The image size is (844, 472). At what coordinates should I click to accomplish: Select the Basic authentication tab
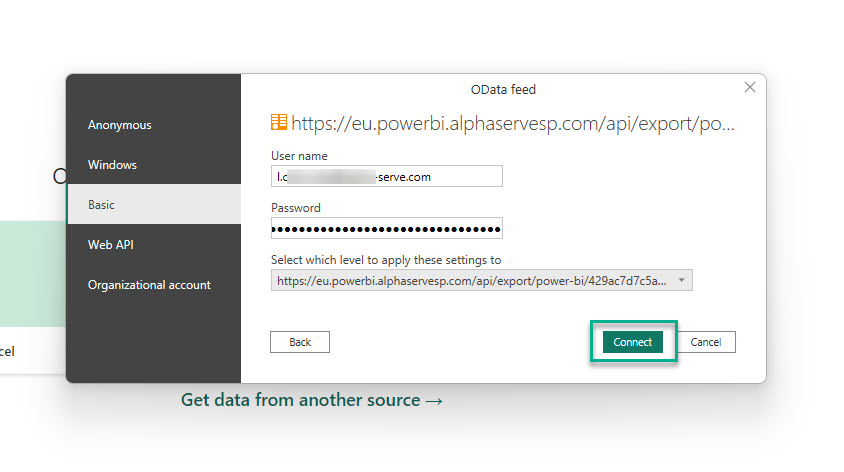(x=101, y=205)
